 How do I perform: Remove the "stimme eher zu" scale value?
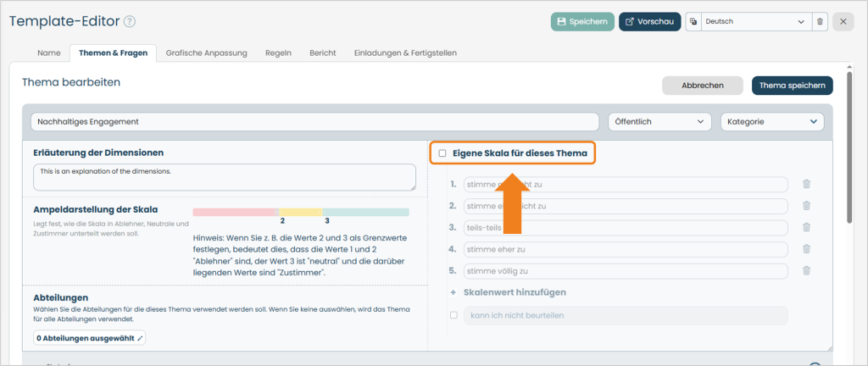[x=807, y=249]
